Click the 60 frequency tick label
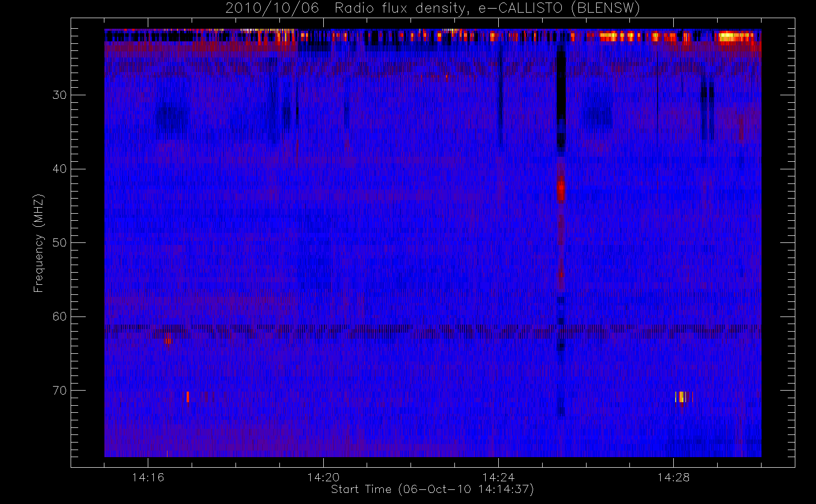816x504 pixels. pos(60,317)
